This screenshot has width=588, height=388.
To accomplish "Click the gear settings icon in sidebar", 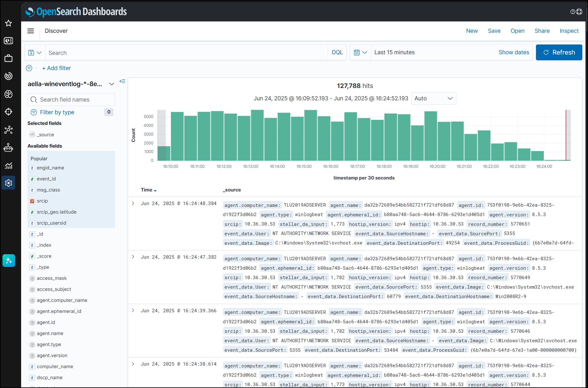I will (x=9, y=183).
